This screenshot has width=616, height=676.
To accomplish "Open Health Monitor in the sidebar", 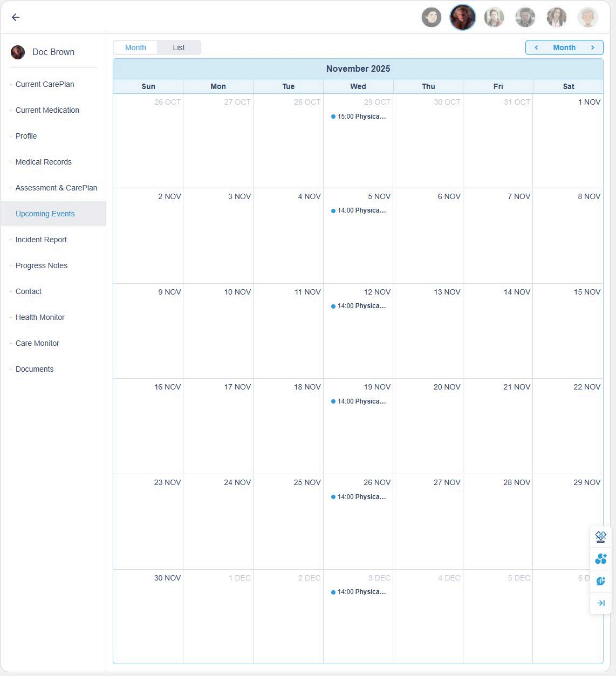I will coord(40,317).
